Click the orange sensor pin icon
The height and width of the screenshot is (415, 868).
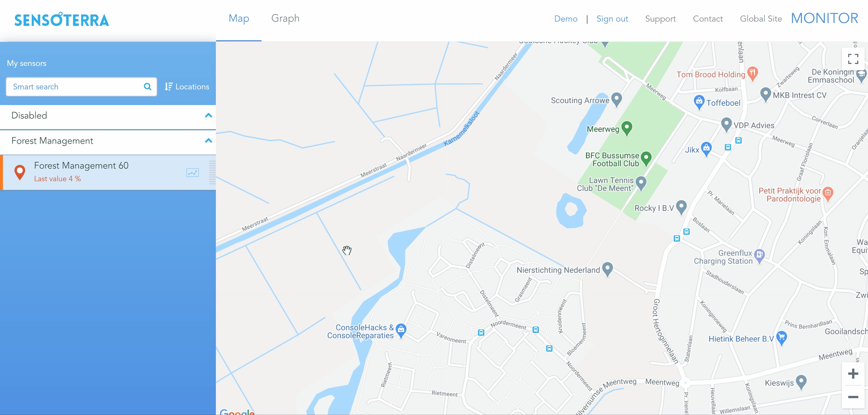click(x=20, y=172)
